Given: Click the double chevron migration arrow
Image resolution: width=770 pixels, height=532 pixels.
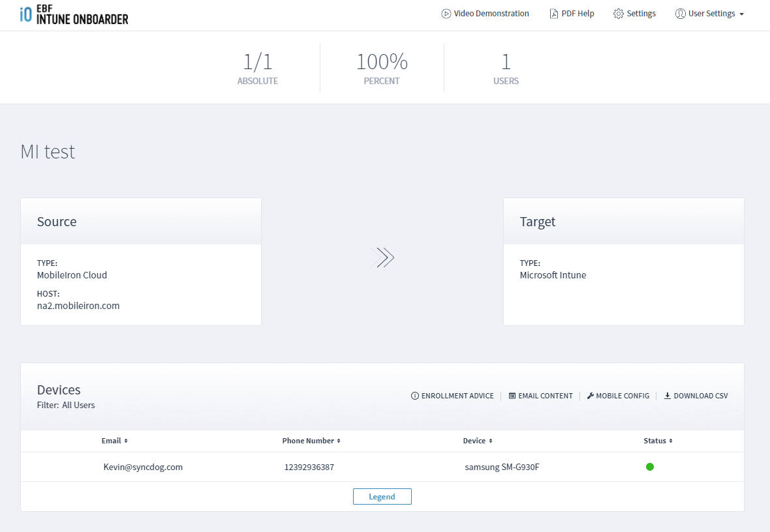Looking at the screenshot, I should click(x=382, y=258).
